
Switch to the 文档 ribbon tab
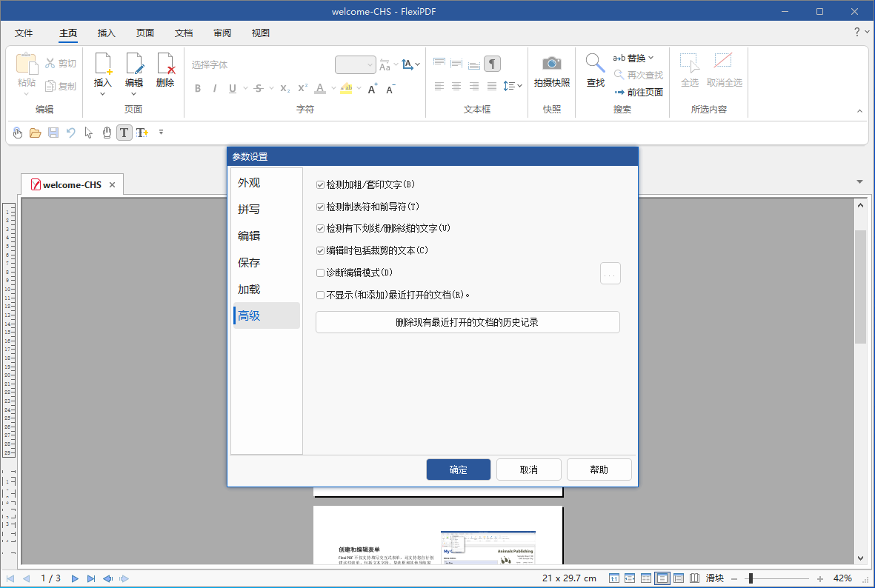(184, 33)
